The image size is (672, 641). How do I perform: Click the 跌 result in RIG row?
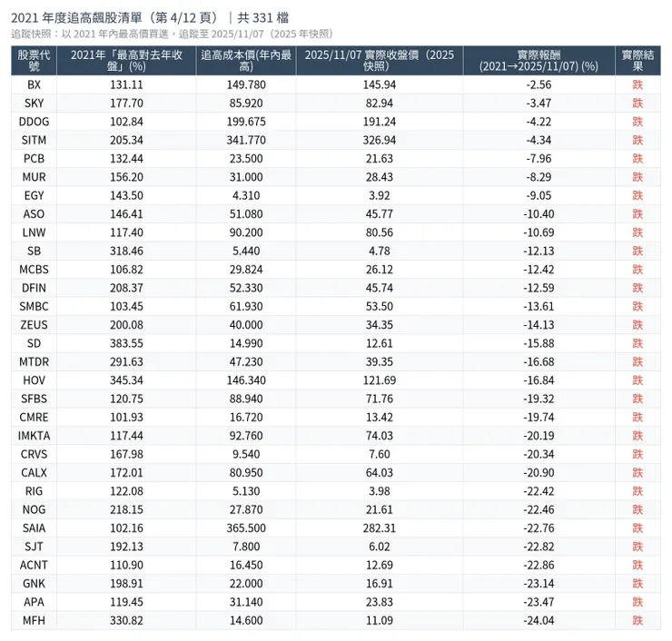click(x=637, y=491)
